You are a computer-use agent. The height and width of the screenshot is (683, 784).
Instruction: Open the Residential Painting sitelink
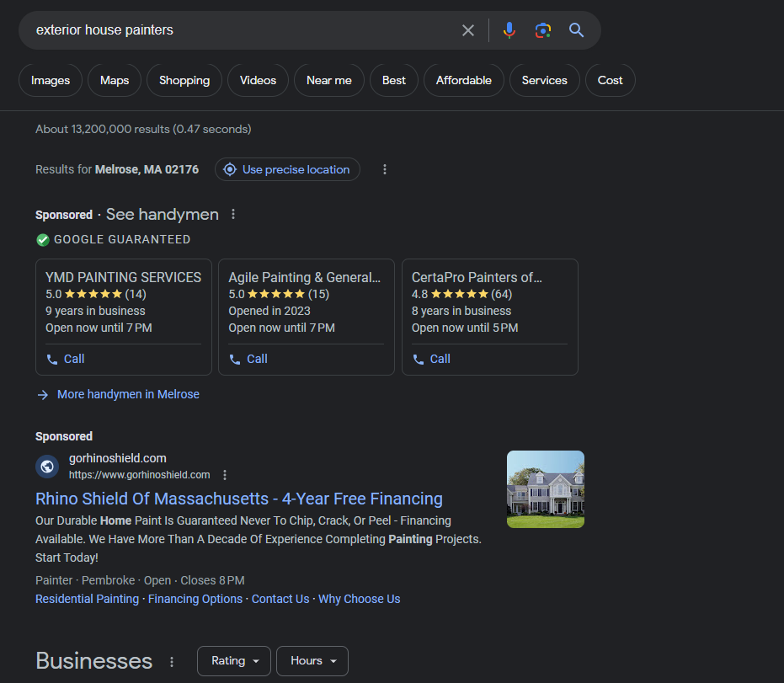(87, 599)
